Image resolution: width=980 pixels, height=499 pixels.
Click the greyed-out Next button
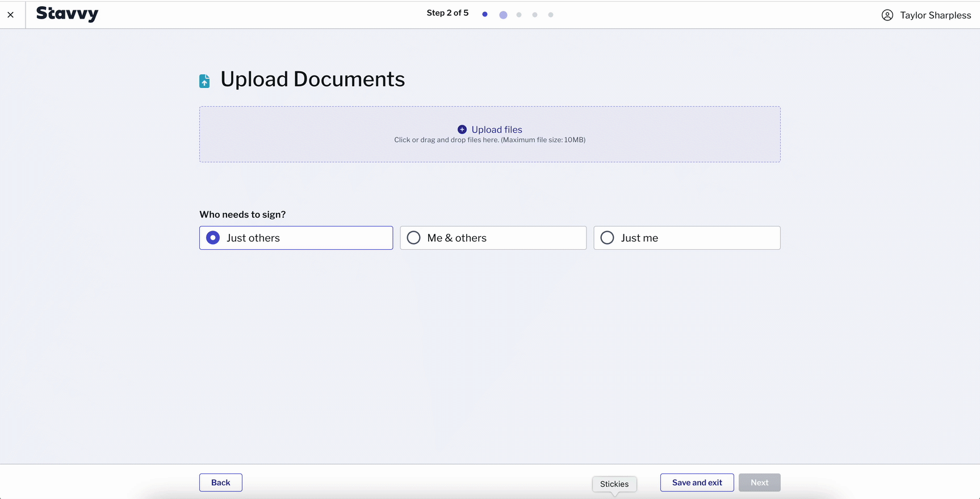point(760,483)
